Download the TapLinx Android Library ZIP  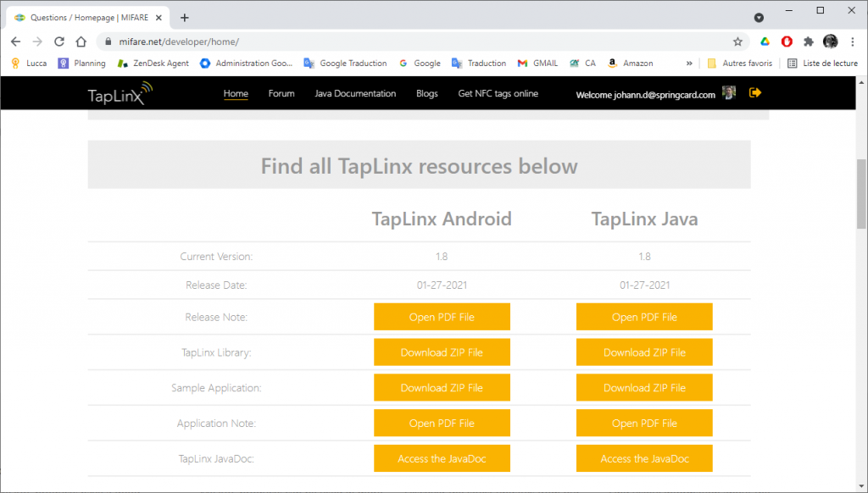pos(442,352)
